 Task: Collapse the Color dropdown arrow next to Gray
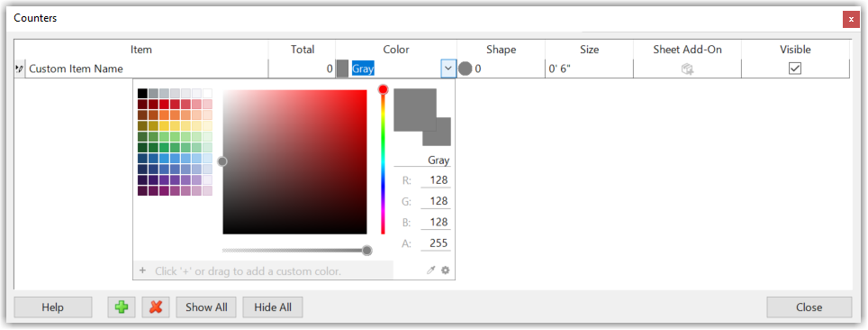pyautogui.click(x=448, y=69)
